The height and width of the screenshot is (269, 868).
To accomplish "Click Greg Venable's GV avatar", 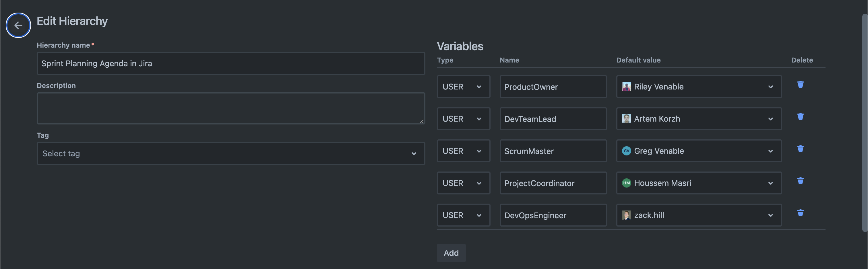I will [x=626, y=151].
